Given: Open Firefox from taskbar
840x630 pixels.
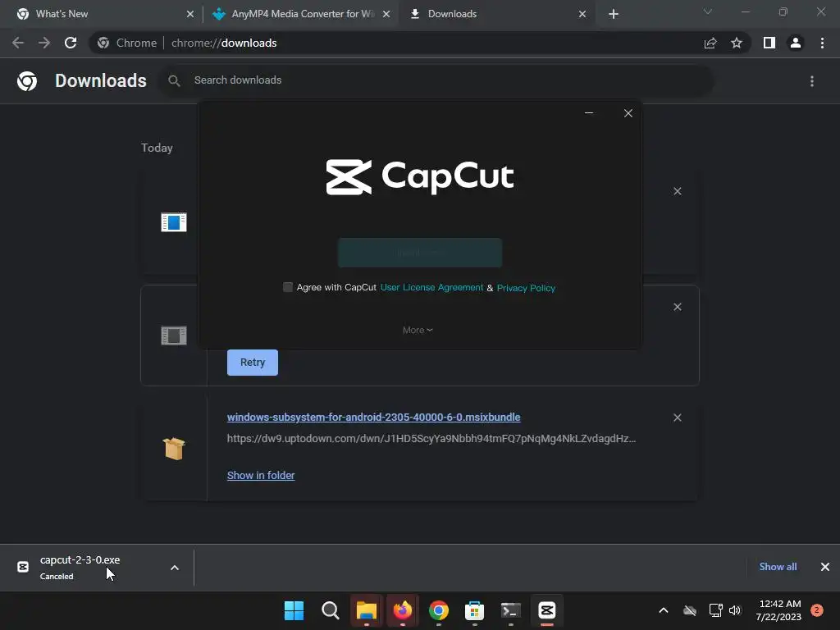Looking at the screenshot, I should (x=402, y=610).
